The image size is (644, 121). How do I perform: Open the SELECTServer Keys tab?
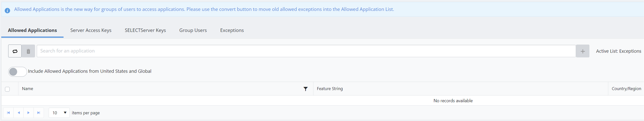(145, 30)
